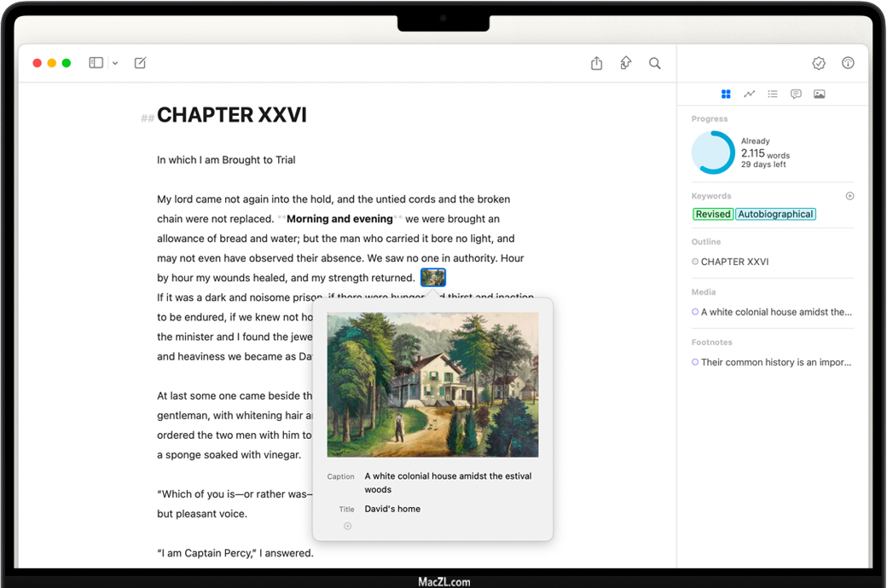The width and height of the screenshot is (887, 588).
Task: Edit the caption text field
Action: [448, 483]
